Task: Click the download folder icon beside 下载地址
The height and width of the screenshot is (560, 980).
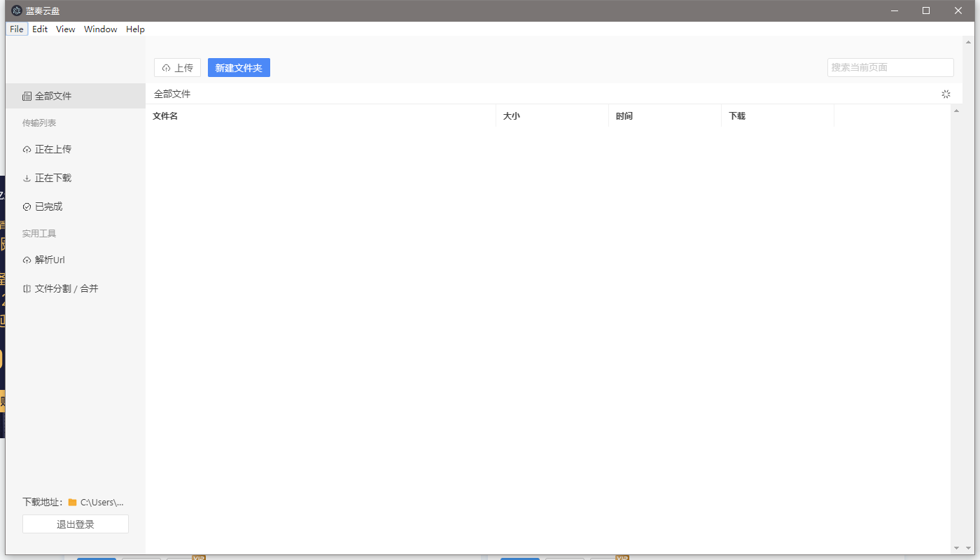Action: tap(72, 502)
